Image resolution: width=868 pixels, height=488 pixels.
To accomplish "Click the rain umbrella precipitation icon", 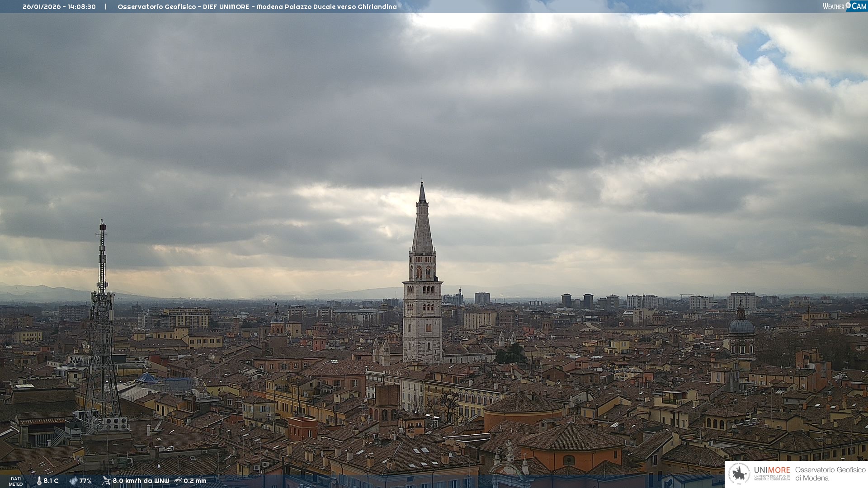I will (178, 481).
